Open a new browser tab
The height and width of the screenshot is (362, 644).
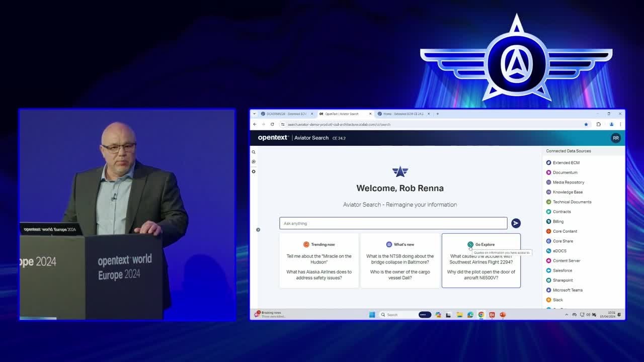(437, 114)
